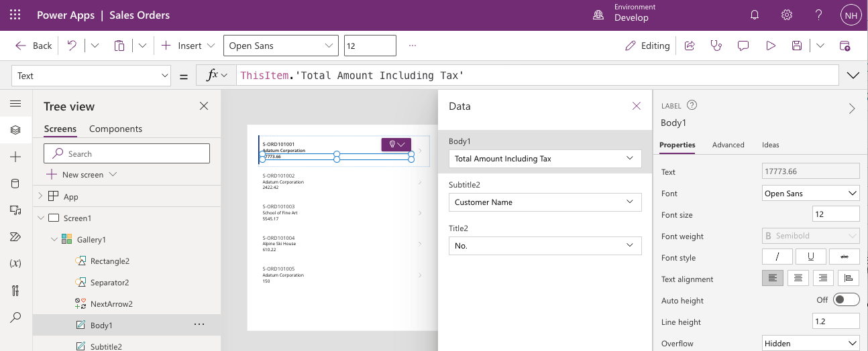The height and width of the screenshot is (351, 868).
Task: Open the Font dropdown in Properties
Action: click(811, 194)
